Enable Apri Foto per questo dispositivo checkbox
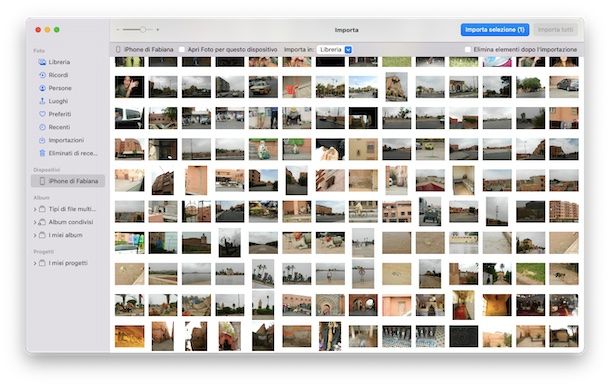 (182, 49)
